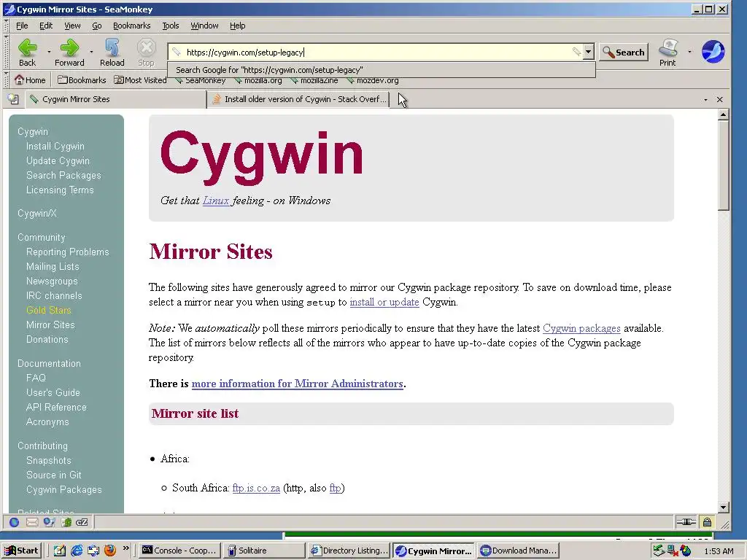Switch to the Download Manager taskbar window
This screenshot has height=560, width=747.
tap(518, 551)
